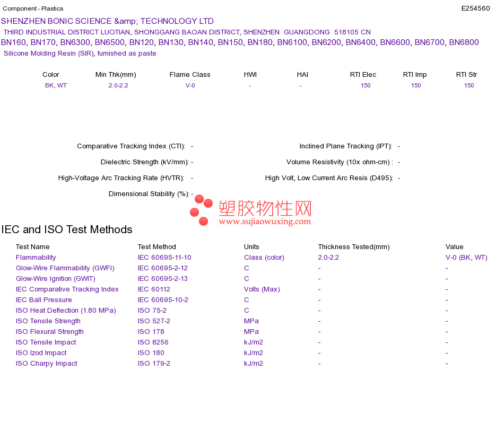Click the HWI column header
The width and height of the screenshot is (504, 424).
coord(250,75)
